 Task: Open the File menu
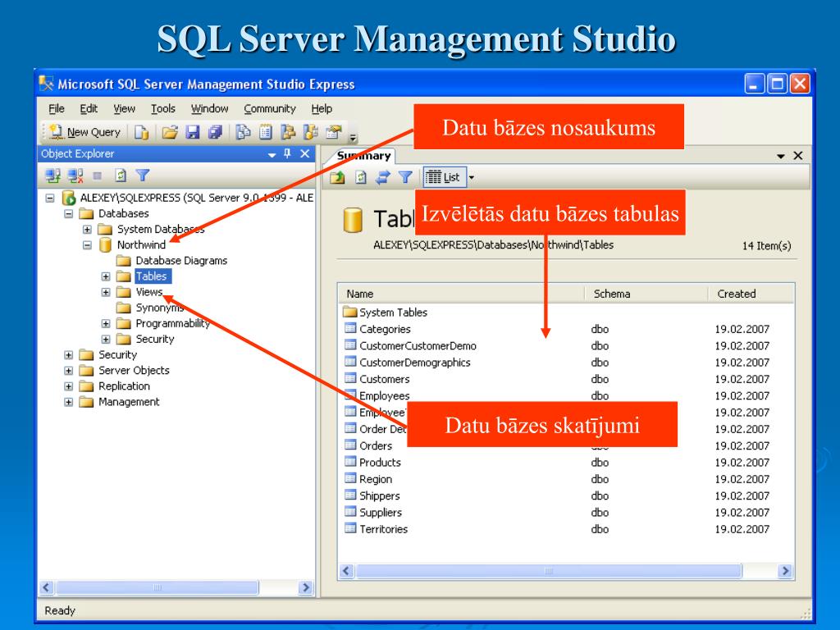[x=57, y=109]
